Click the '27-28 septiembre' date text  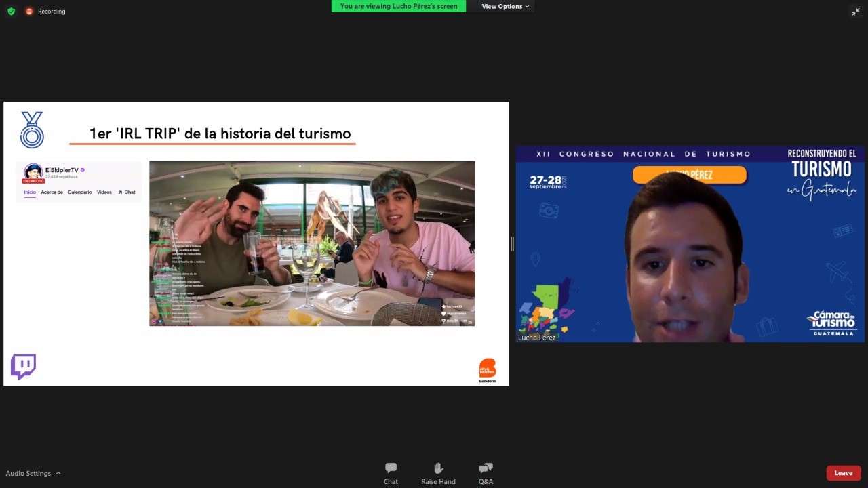click(548, 182)
